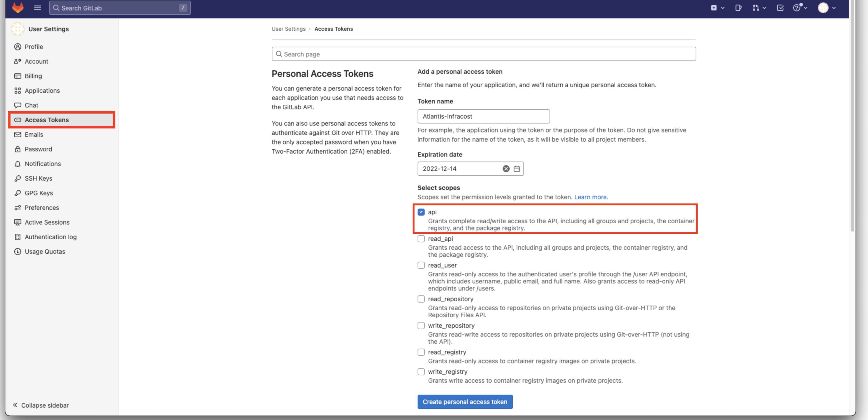Open the hamburger navigation menu

pos(37,7)
